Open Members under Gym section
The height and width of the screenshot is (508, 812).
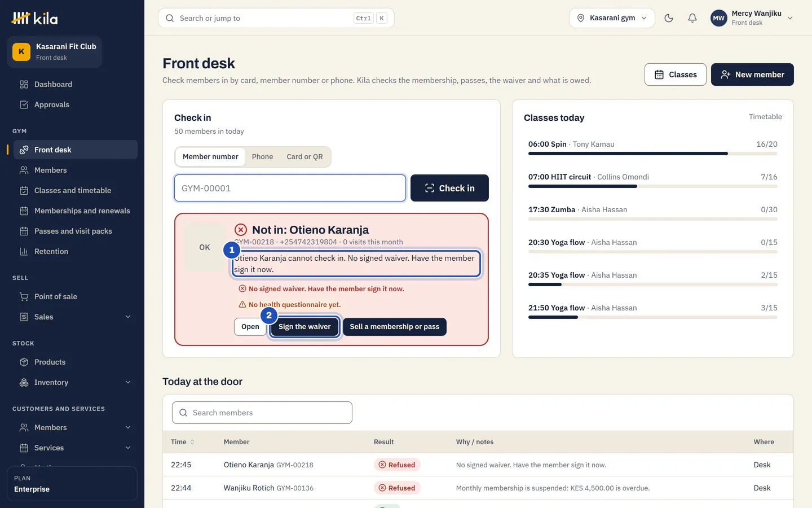pos(76,170)
